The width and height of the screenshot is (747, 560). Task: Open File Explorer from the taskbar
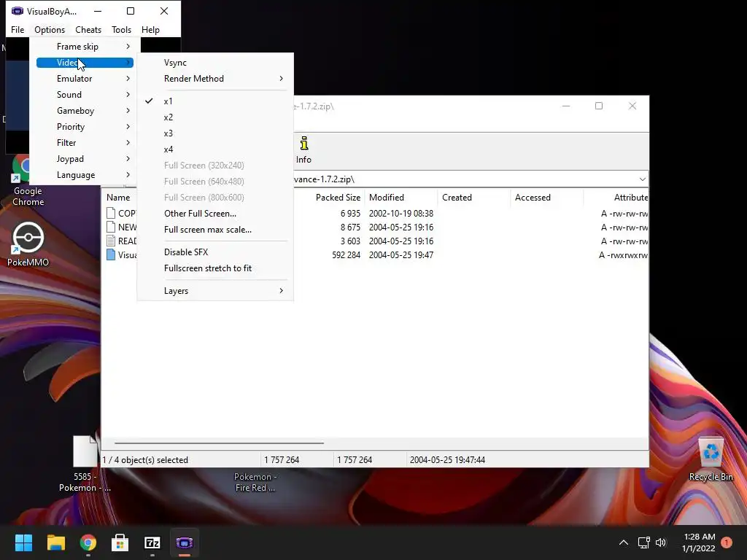55,542
